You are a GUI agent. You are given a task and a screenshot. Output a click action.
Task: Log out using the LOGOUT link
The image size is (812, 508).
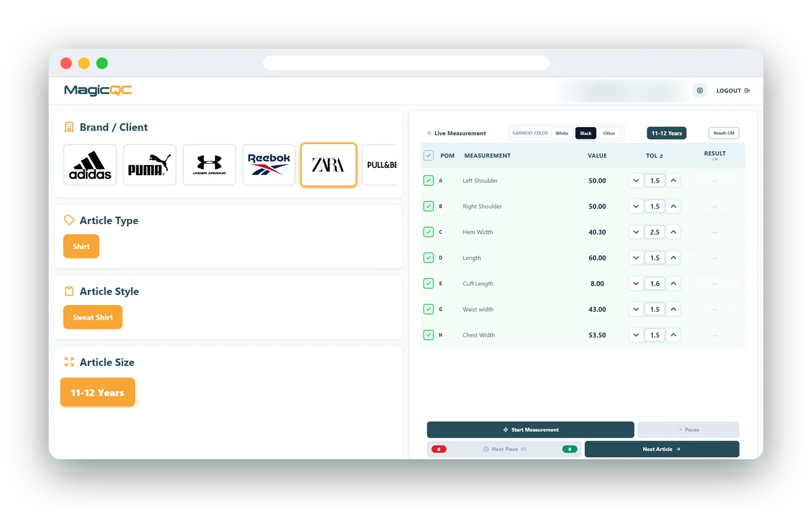[733, 91]
